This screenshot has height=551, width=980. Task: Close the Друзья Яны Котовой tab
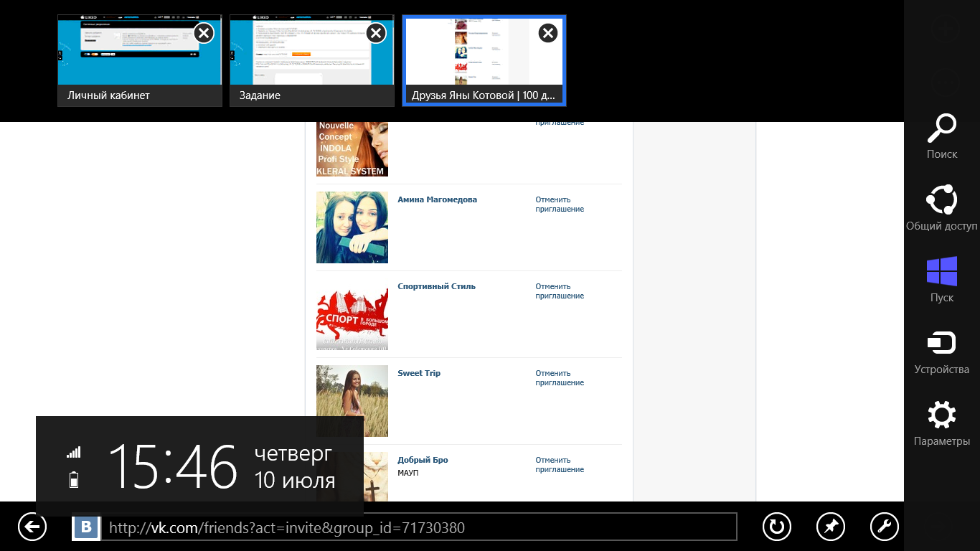click(547, 33)
